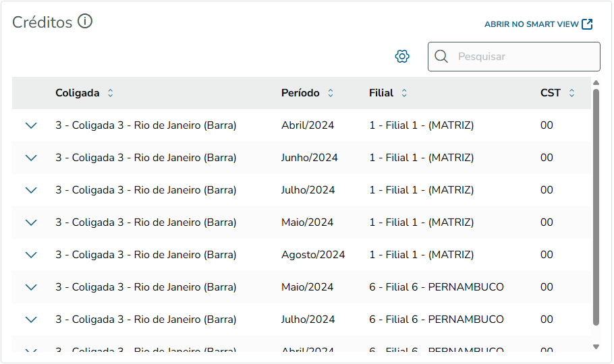614x364 pixels.
Task: Expand the Junho/2024 Filial 1 row
Action: pyautogui.click(x=30, y=158)
